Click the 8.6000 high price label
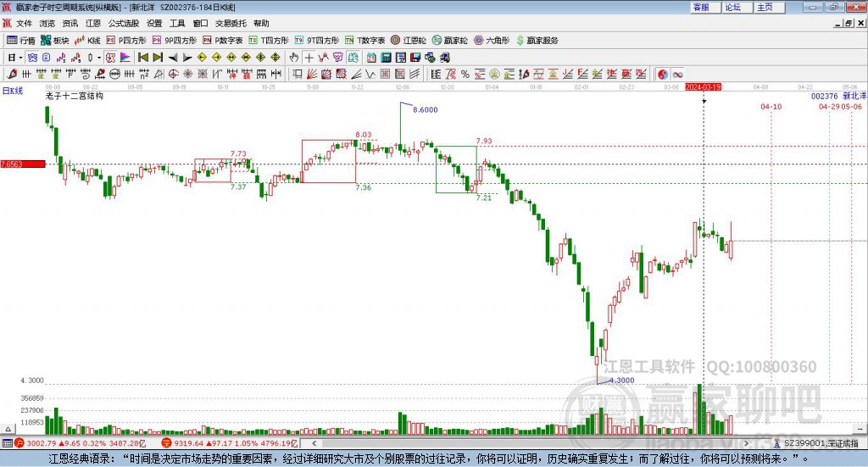868x467 pixels. point(426,110)
